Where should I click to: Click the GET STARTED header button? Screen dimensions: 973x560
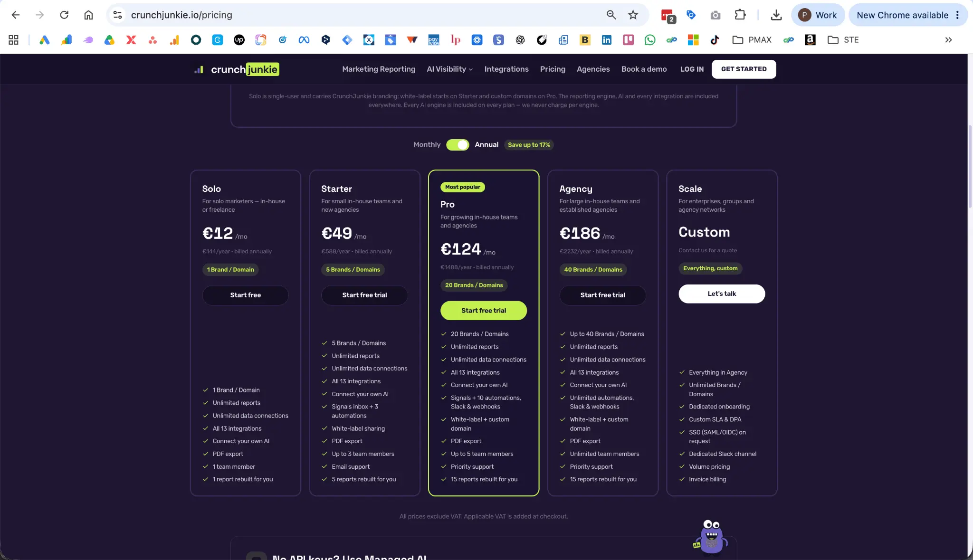744,69
